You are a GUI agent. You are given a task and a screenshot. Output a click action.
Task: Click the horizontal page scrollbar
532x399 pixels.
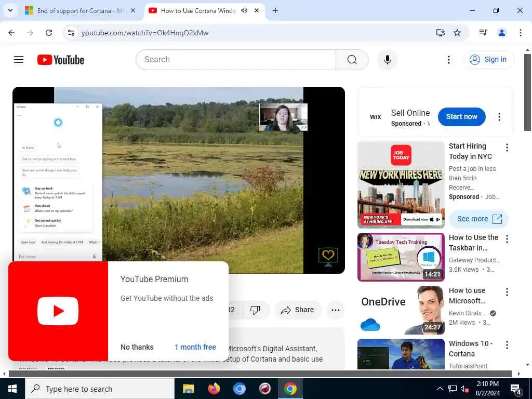pyautogui.click(x=260, y=374)
